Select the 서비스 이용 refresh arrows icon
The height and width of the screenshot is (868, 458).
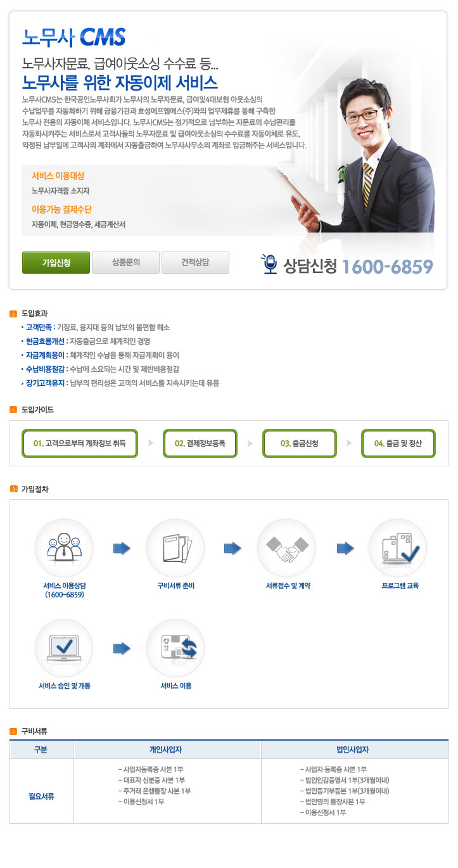pyautogui.click(x=175, y=648)
